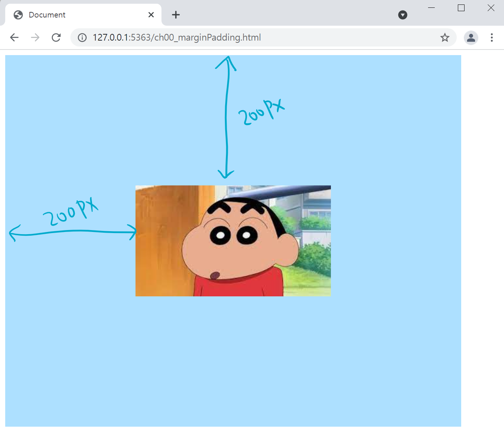The width and height of the screenshot is (504, 433).
Task: Click the globe favicon on Document tab
Action: [18, 15]
